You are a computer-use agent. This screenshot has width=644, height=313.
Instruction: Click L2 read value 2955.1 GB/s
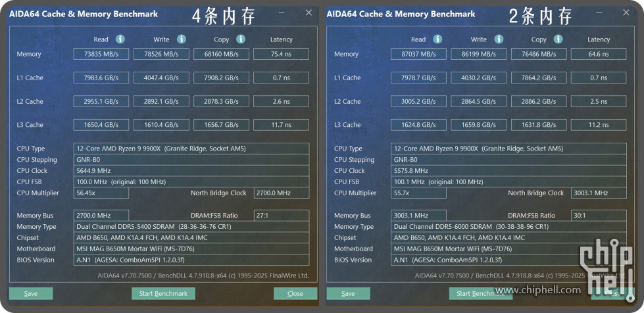coord(101,101)
